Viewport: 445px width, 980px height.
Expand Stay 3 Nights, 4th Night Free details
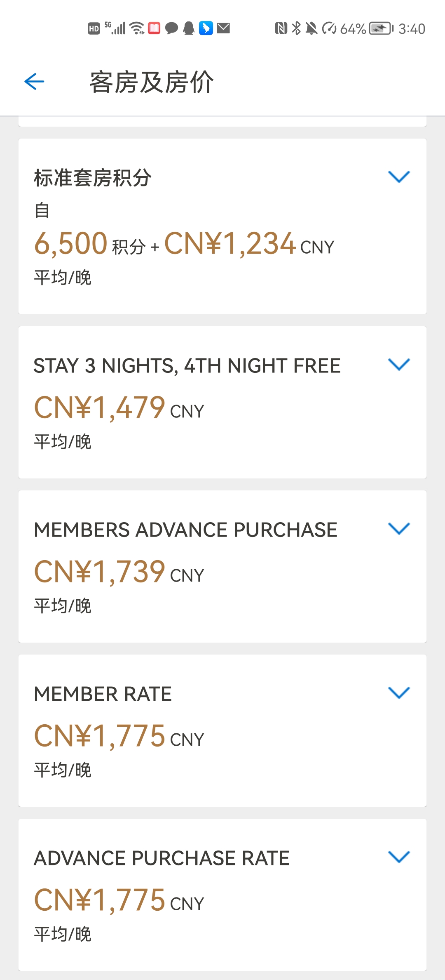399,364
